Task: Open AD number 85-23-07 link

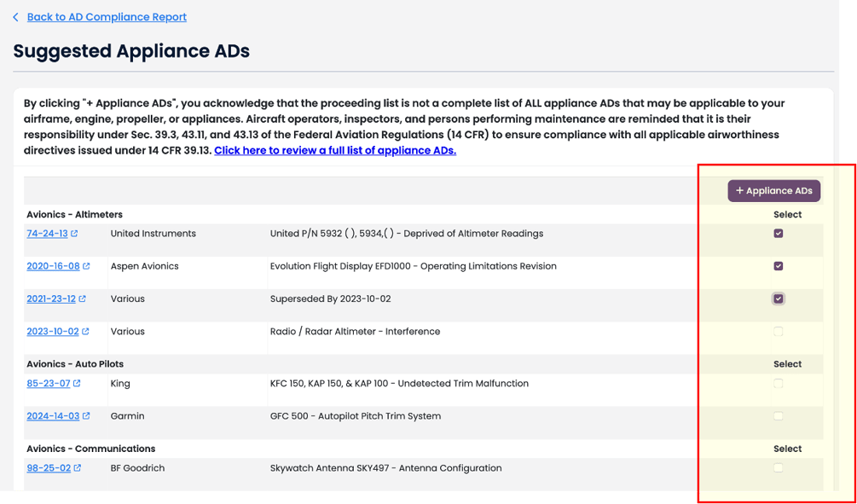Action: 49,384
